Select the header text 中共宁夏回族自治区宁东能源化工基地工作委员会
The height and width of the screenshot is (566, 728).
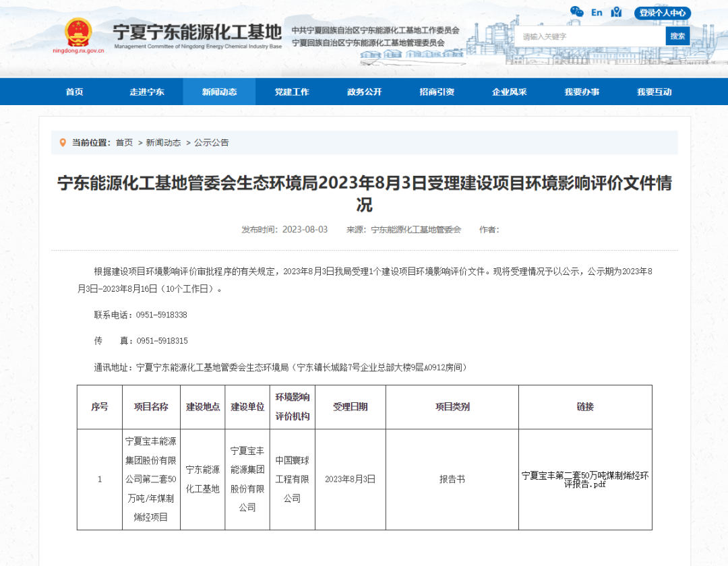375,30
